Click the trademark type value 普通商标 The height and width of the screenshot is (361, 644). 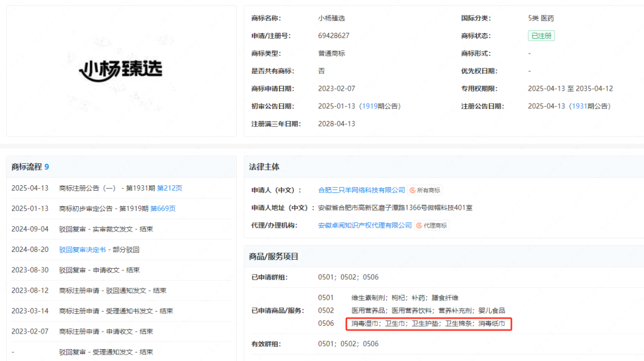click(332, 54)
